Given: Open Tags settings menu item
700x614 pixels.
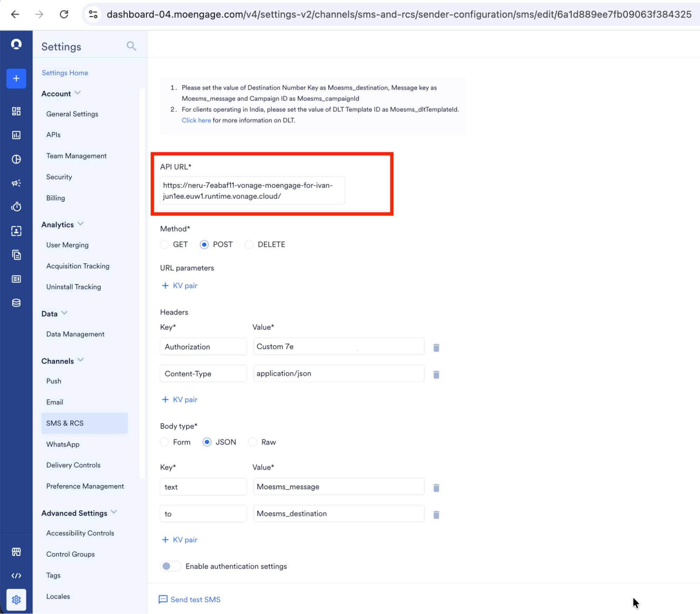Looking at the screenshot, I should pos(53,575).
